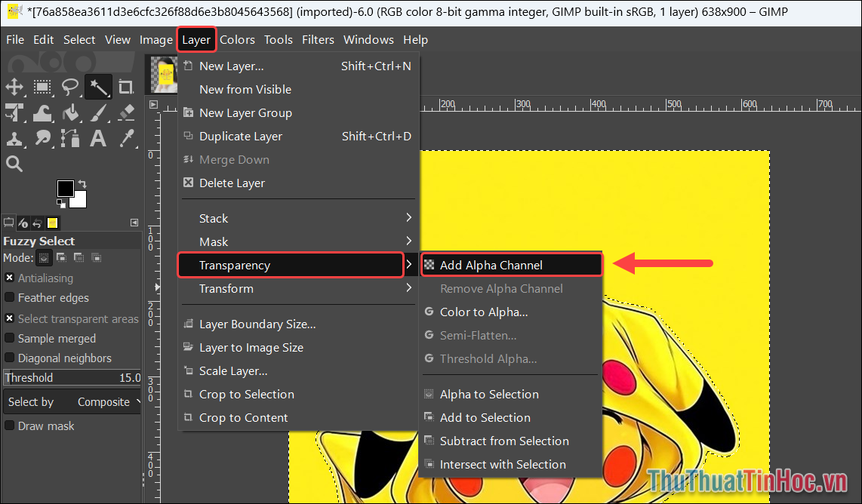Open the Tools menu
This screenshot has width=862, height=504.
(x=279, y=39)
